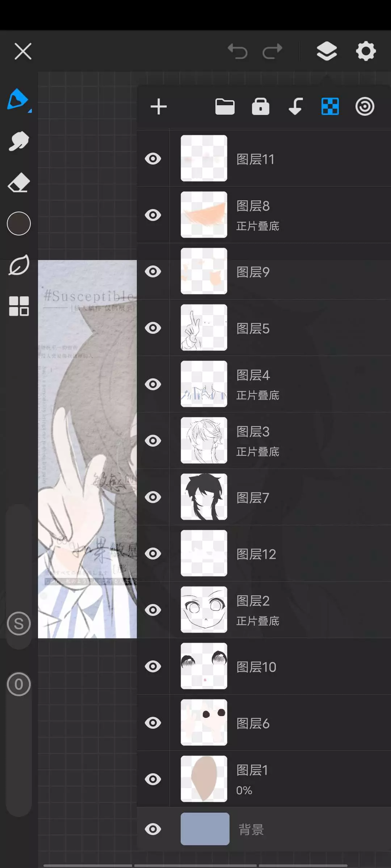The height and width of the screenshot is (868, 391).
Task: Hide 图层11 with its eye icon
Action: click(x=153, y=159)
